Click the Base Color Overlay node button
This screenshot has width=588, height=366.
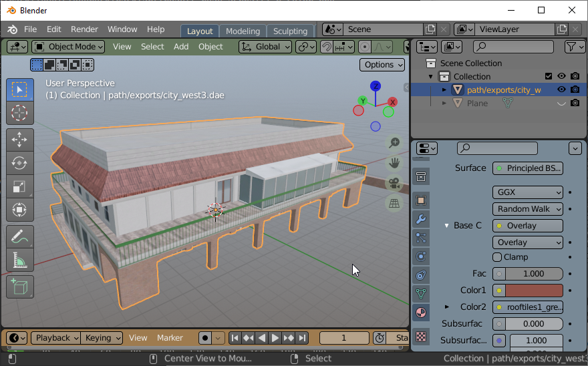click(x=528, y=226)
